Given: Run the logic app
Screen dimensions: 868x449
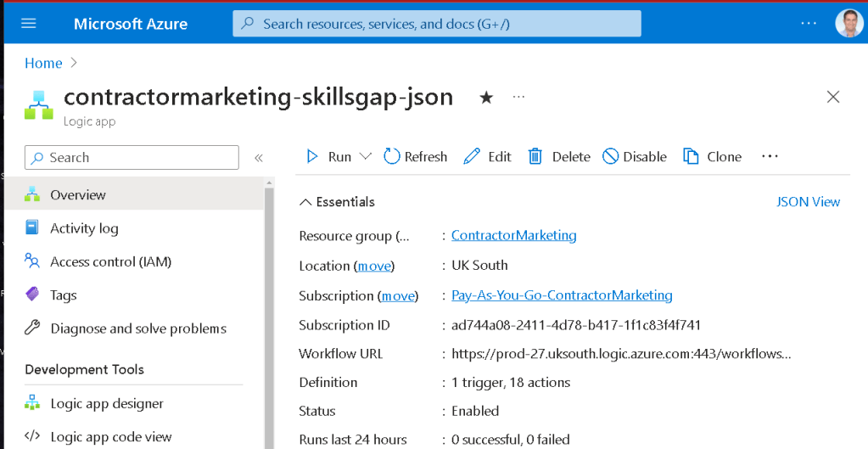Looking at the screenshot, I should click(x=329, y=157).
